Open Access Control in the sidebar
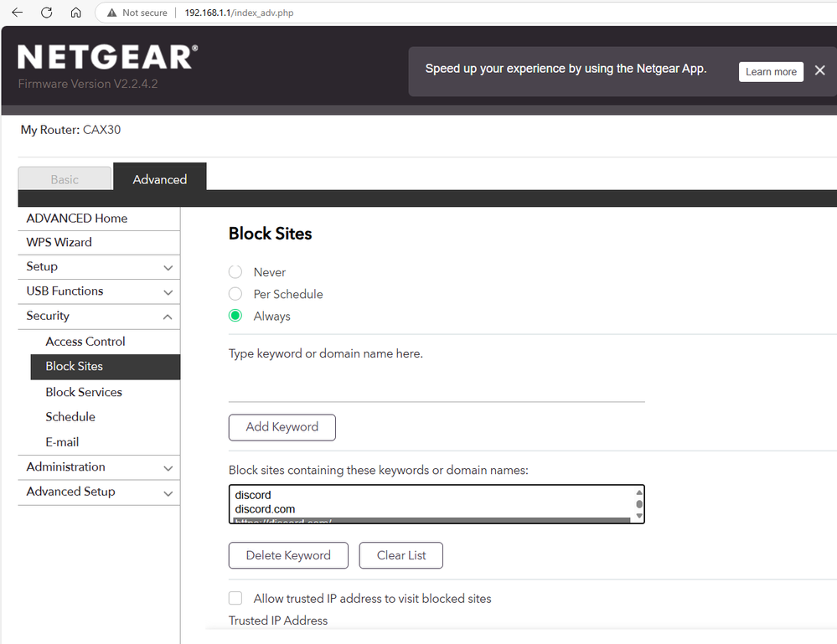 (85, 342)
